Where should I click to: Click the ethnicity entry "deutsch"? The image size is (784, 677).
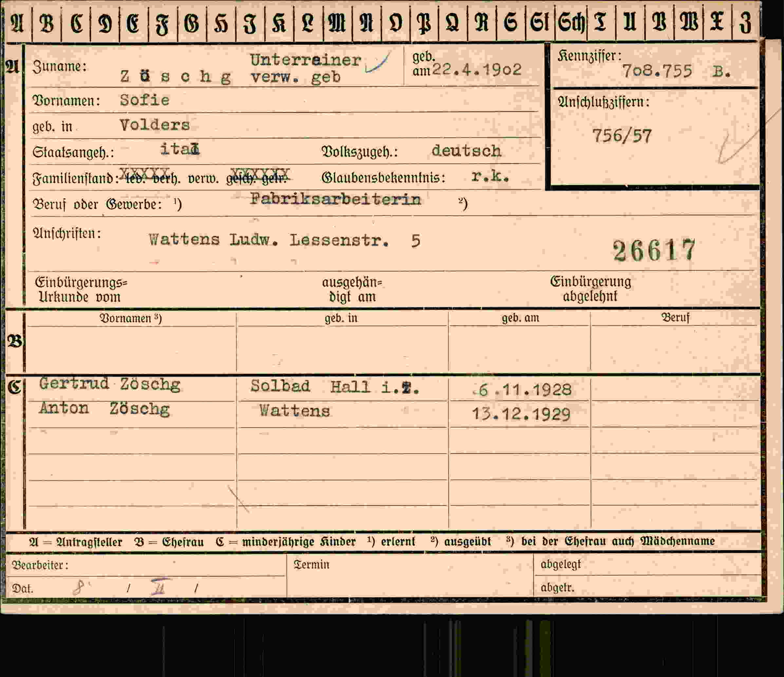(466, 151)
